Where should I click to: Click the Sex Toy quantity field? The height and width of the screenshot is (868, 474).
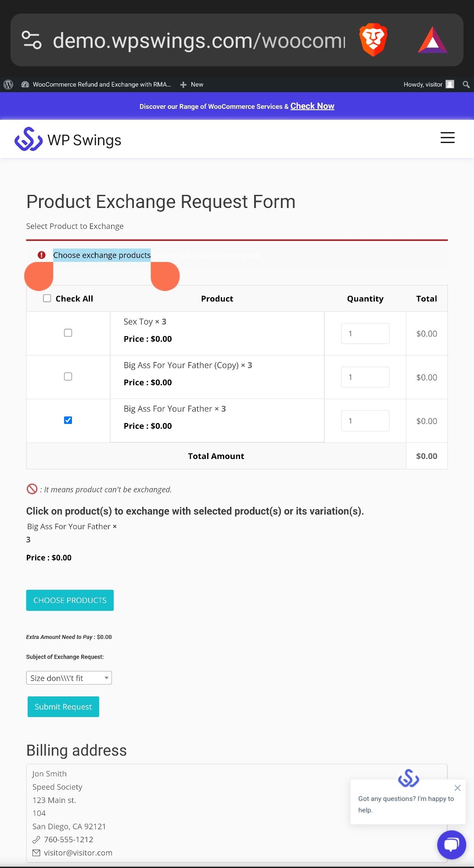(x=365, y=334)
